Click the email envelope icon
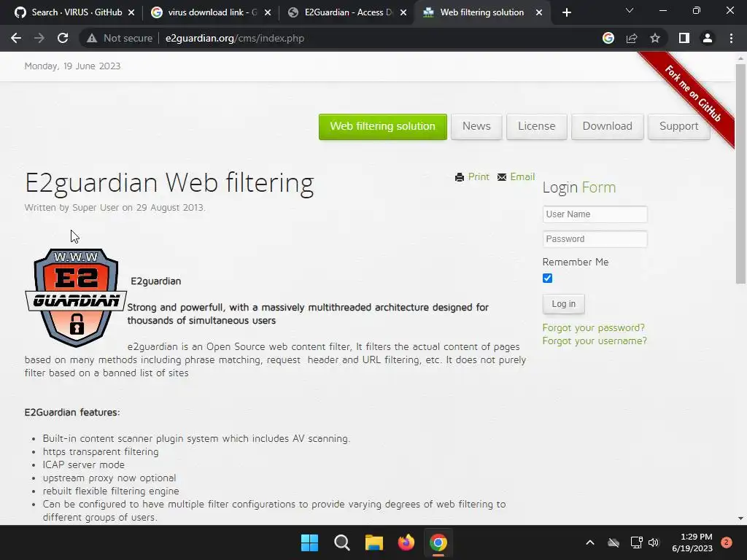Screen dimensions: 747x560 502,177
